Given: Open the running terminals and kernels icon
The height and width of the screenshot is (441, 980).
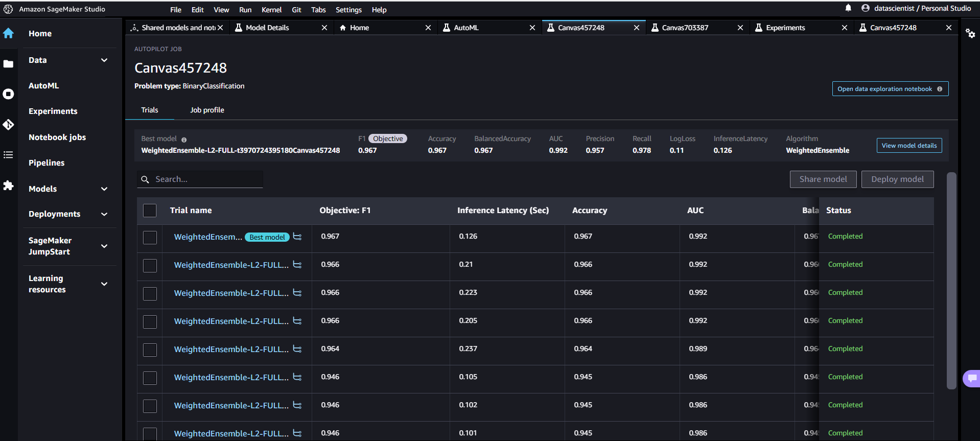Looking at the screenshot, I should click(x=8, y=94).
